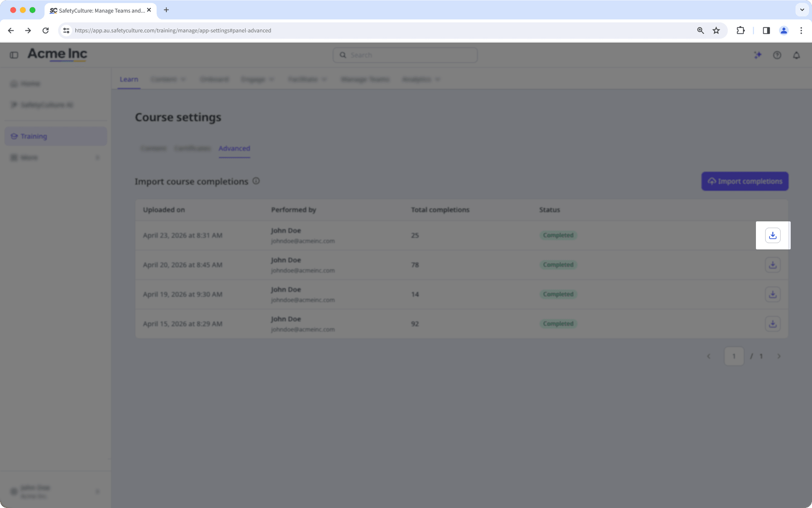Download the April 23 import results
The height and width of the screenshot is (508, 812).
(x=772, y=235)
